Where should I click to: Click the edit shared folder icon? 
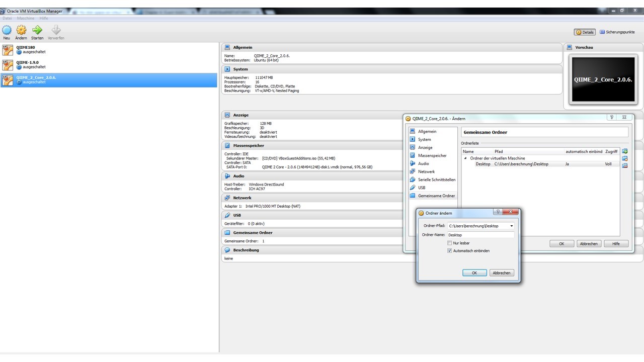point(625,158)
